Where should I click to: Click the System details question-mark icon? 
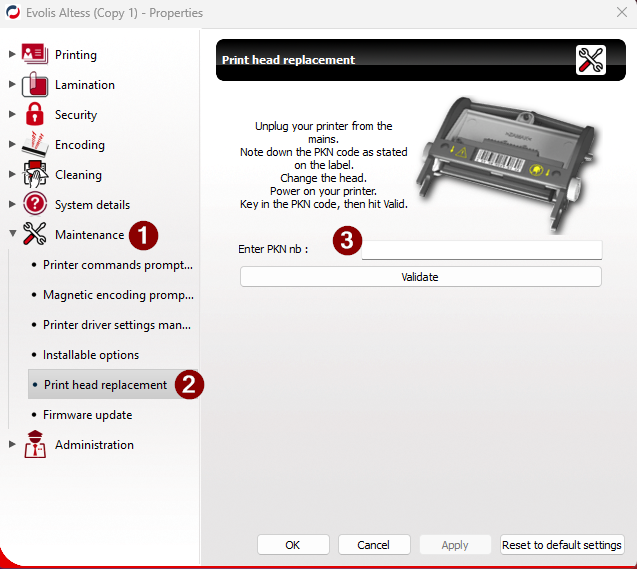[x=35, y=204]
